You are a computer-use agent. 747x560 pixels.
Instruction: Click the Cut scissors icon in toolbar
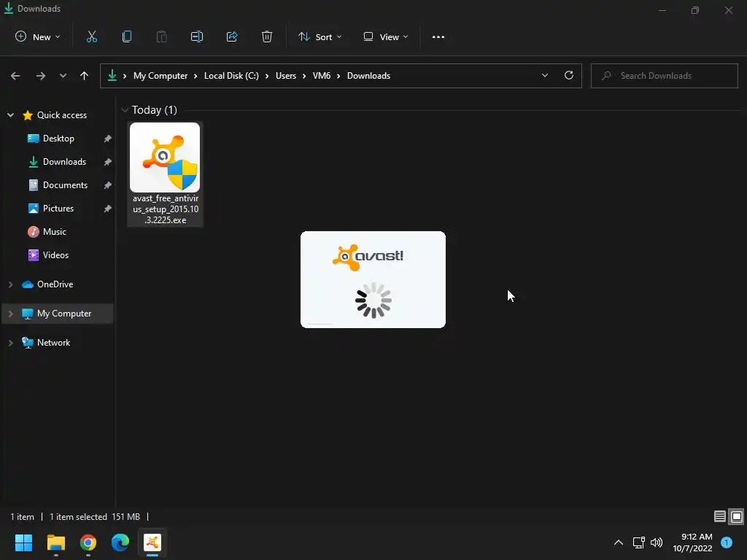point(91,36)
